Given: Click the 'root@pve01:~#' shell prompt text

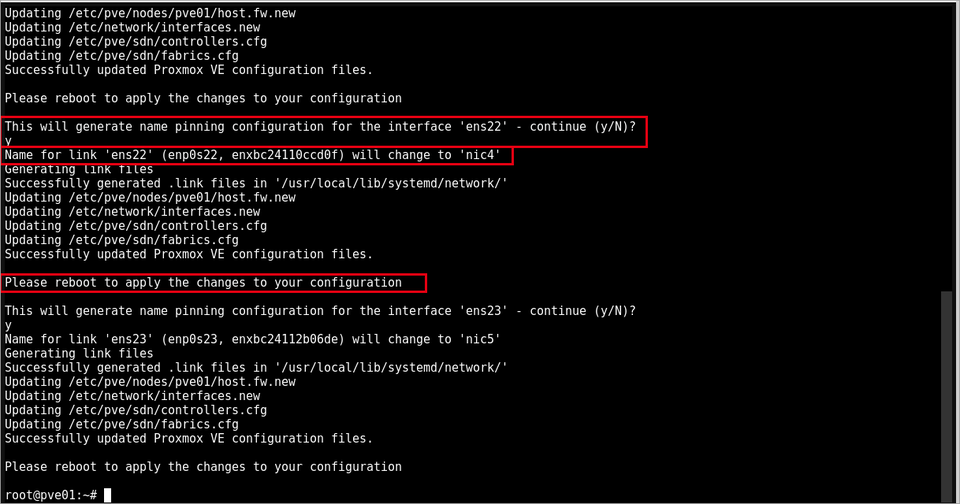Looking at the screenshot, I should tap(51, 495).
